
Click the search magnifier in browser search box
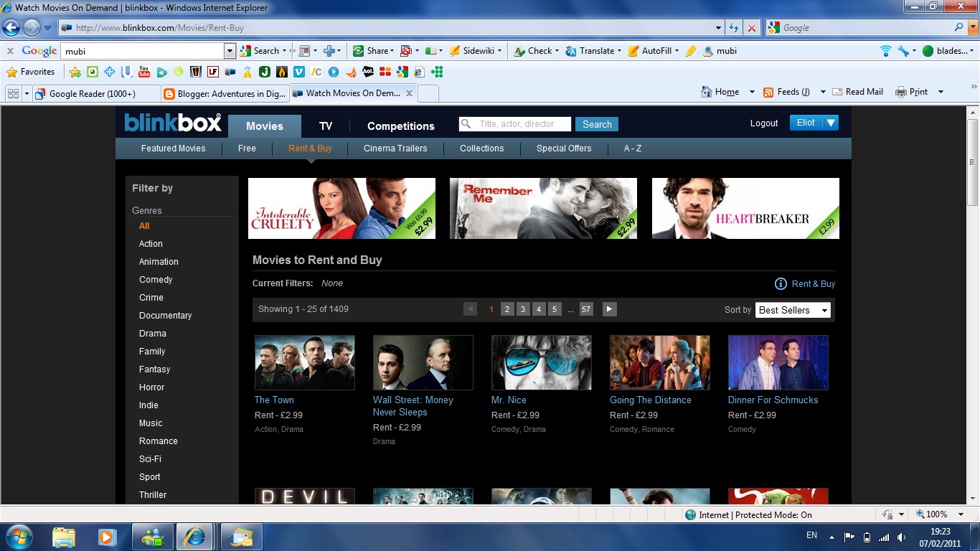click(x=959, y=27)
